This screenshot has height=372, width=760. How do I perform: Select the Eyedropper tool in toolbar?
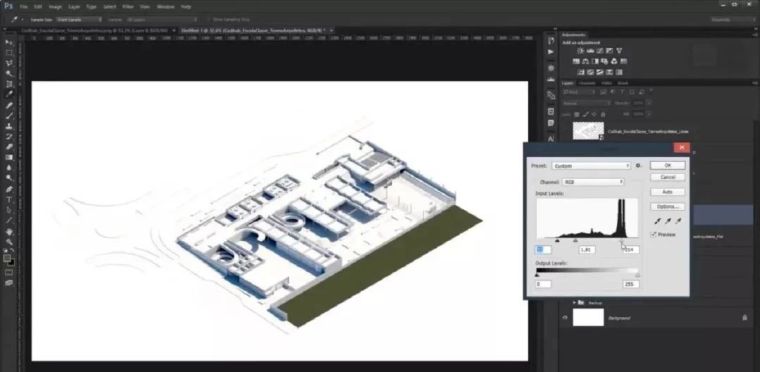(9, 94)
